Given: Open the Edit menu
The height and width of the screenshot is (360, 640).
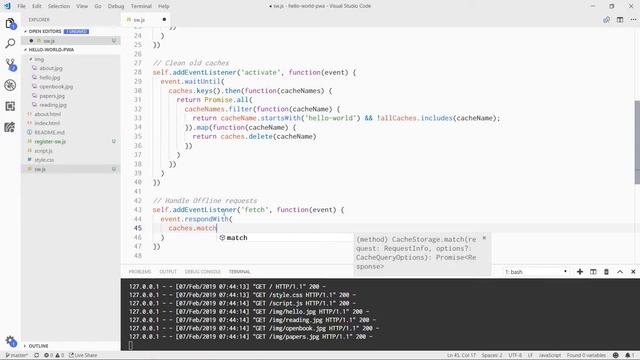Looking at the screenshot, I should (x=37, y=6).
